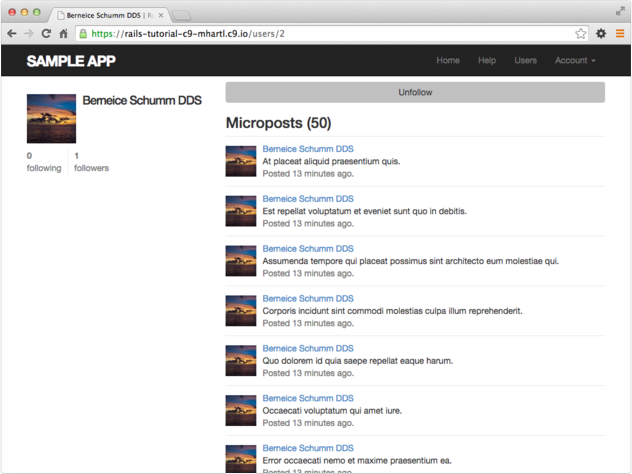This screenshot has width=632, height=474.
Task: Expand the Account dropdown menu
Action: pyautogui.click(x=575, y=60)
